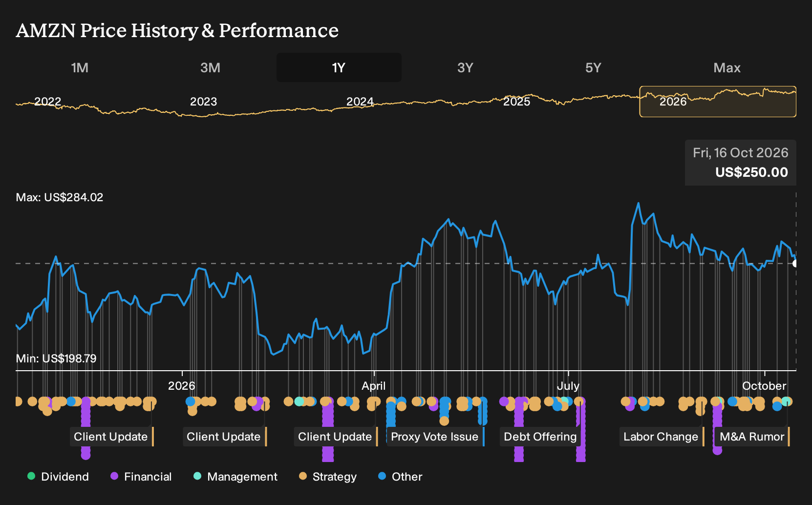Toggle the Strategy legend filter

(x=328, y=477)
